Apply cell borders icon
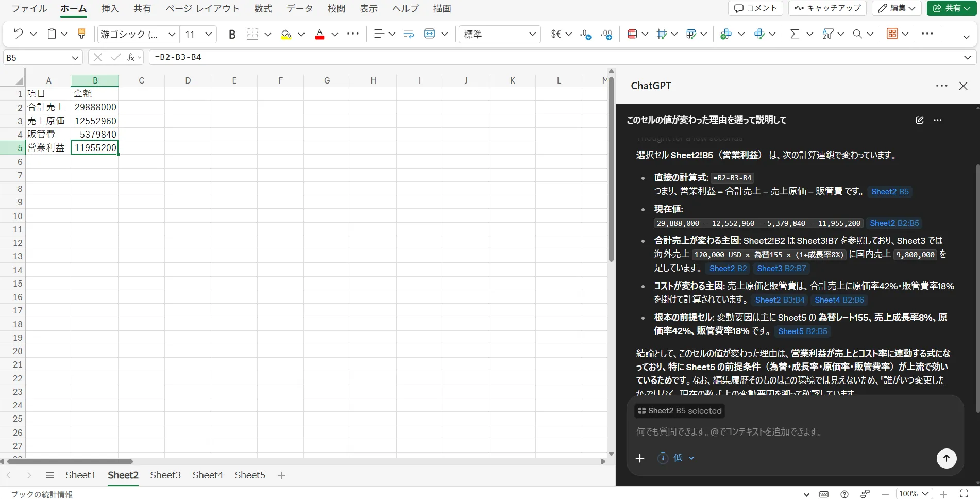Viewport: 980px width, 499px height. [x=252, y=34]
